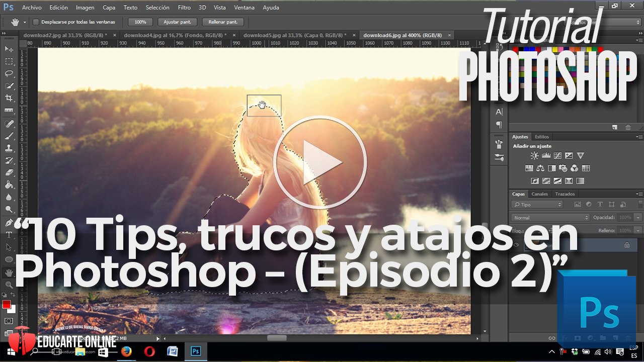Open the Character panel icon
Viewport: 644px width, 362px height.
click(499, 112)
